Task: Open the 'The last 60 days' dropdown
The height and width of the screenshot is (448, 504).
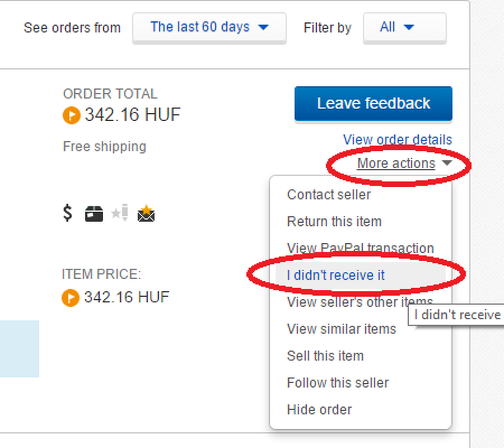Action: pos(209,28)
